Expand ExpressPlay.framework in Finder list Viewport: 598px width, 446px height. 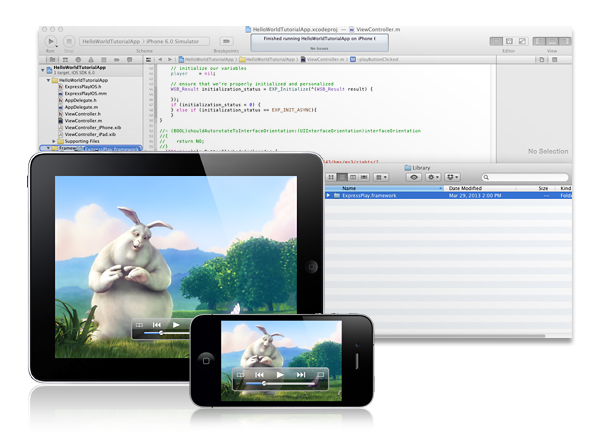328,195
